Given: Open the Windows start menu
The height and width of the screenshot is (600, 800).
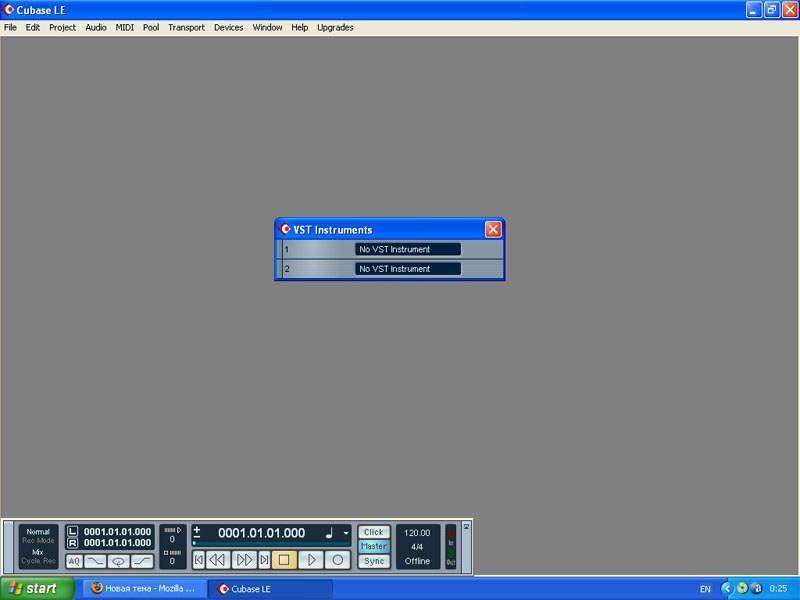Looking at the screenshot, I should pyautogui.click(x=37, y=588).
